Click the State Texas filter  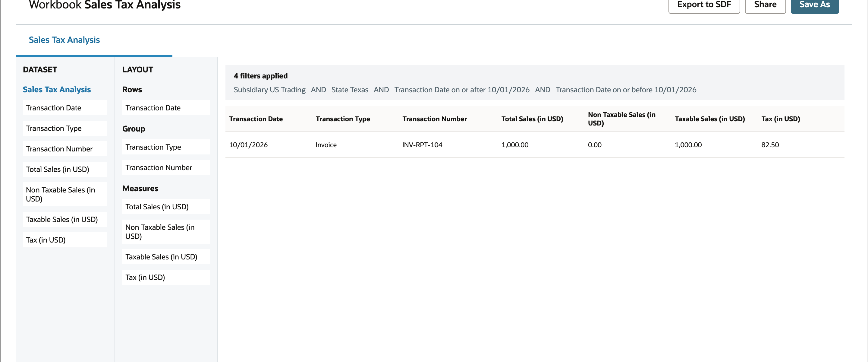(350, 90)
